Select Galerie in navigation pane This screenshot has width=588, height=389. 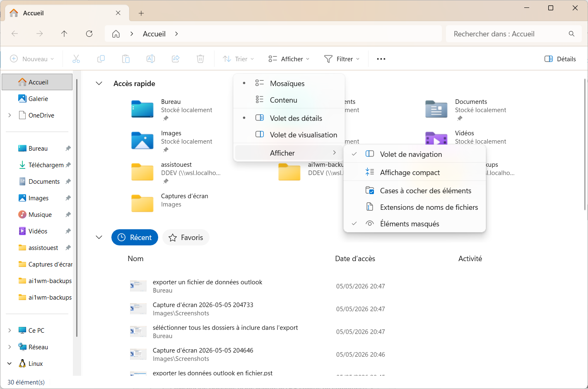point(37,98)
